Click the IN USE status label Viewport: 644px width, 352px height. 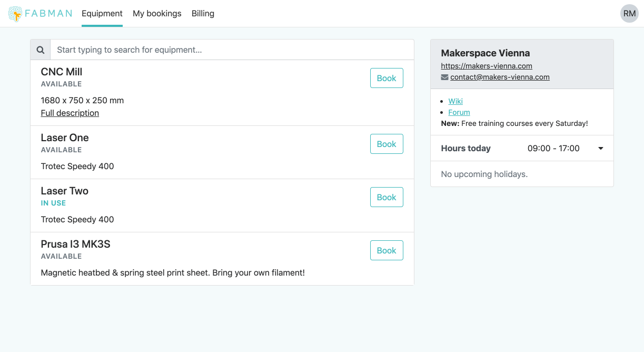[x=53, y=203]
